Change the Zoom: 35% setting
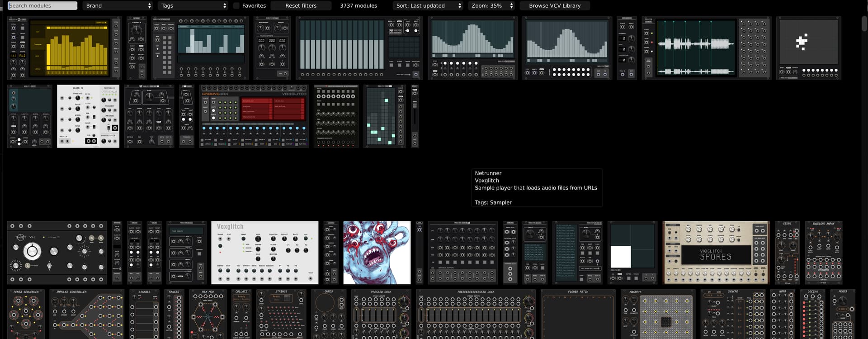Image resolution: width=868 pixels, height=339 pixels. 492,6
